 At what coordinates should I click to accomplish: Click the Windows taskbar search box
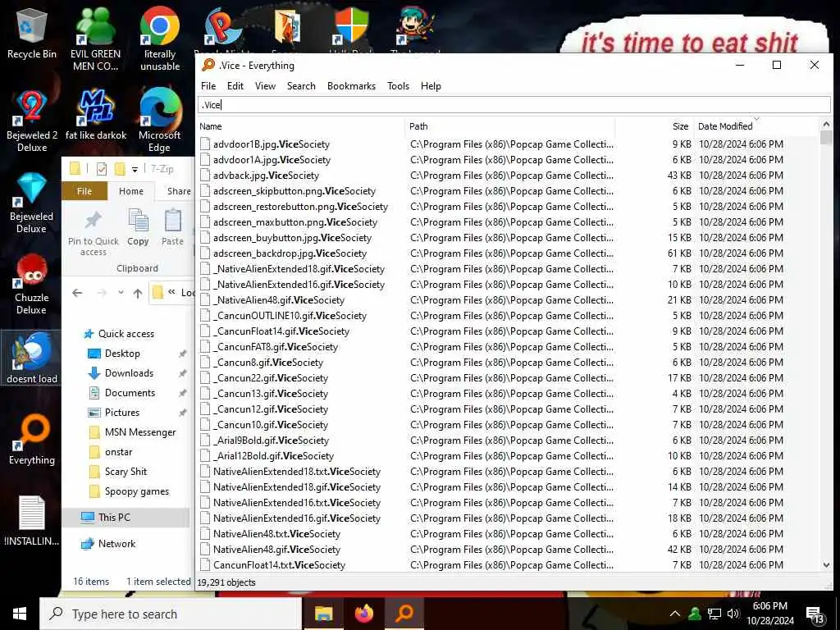[171, 614]
